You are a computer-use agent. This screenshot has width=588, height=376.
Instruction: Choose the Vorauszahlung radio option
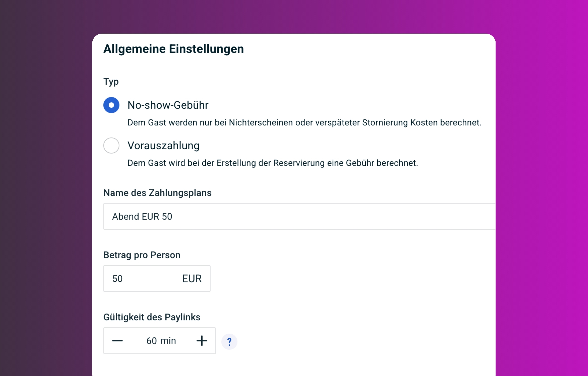tap(111, 145)
